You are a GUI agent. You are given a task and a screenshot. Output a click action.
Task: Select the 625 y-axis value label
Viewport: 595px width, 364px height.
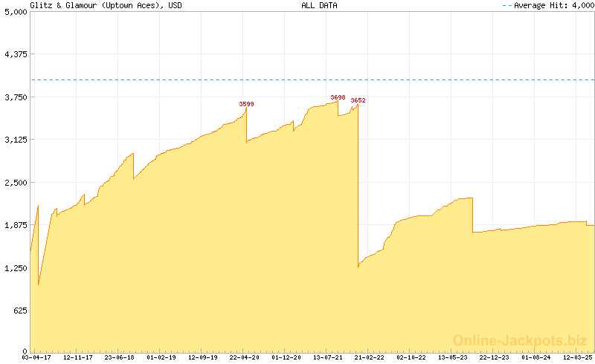tap(19, 311)
